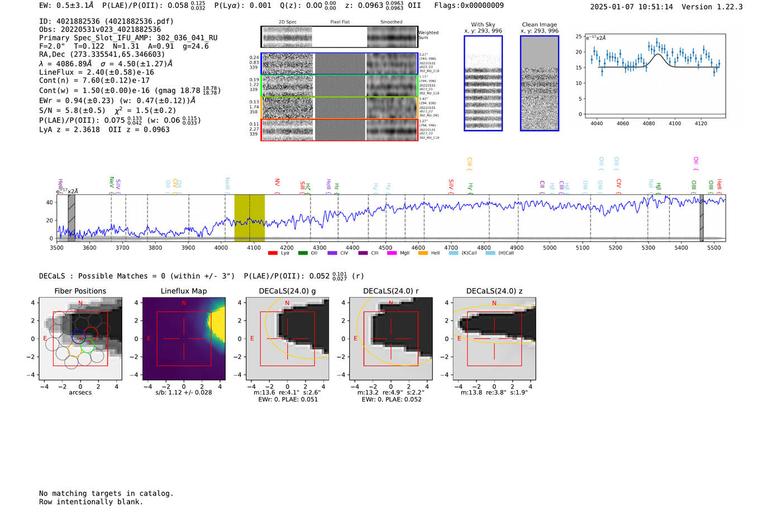Open the DECaLS(24.0) r image

coord(390,338)
